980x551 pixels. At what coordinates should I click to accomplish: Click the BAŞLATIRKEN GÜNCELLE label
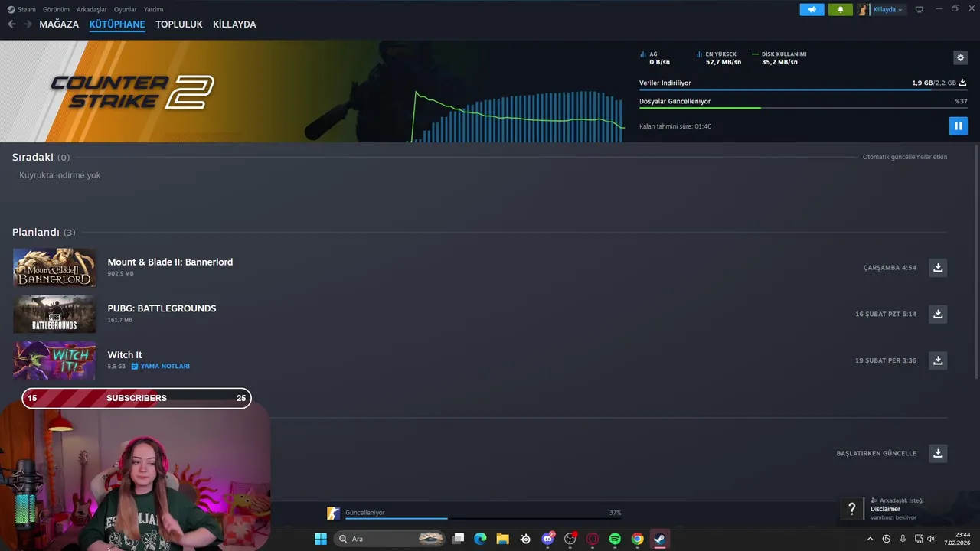coord(876,453)
